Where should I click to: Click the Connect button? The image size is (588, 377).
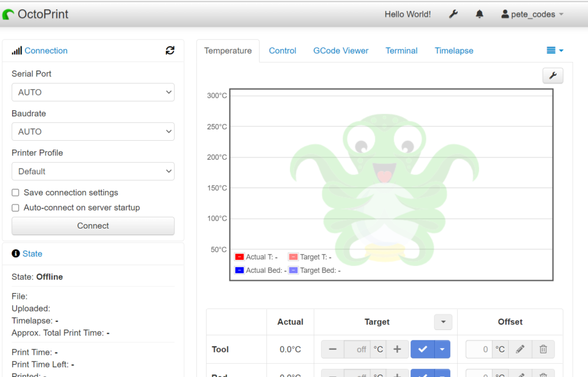[x=93, y=226]
